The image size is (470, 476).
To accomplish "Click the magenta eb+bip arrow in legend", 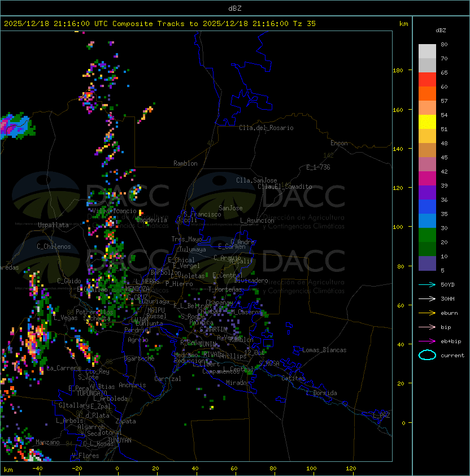I will click(x=427, y=341).
